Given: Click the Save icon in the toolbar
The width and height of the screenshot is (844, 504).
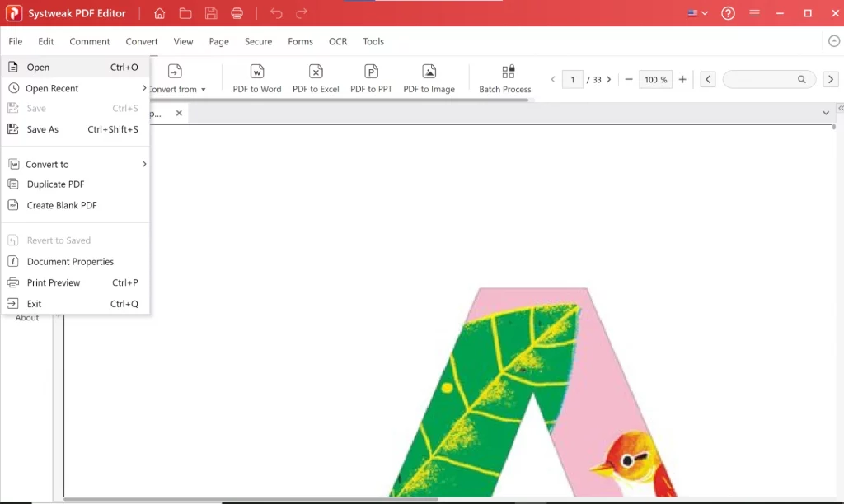Looking at the screenshot, I should click(211, 12).
